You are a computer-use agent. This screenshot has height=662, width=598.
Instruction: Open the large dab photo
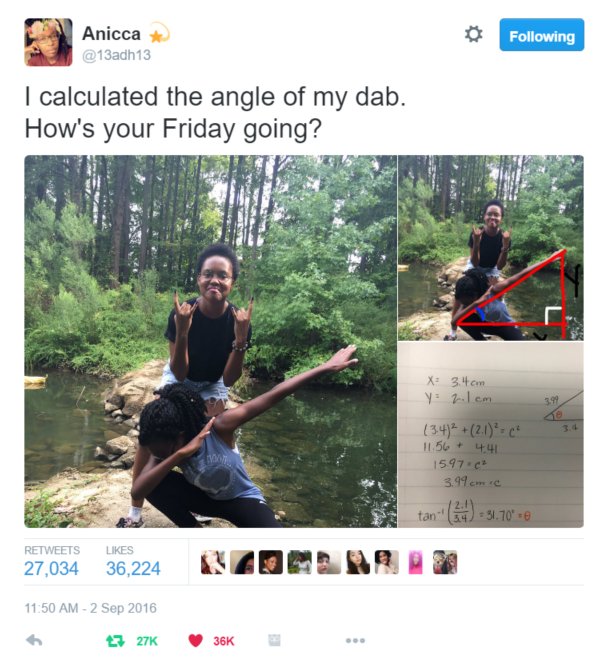point(210,342)
